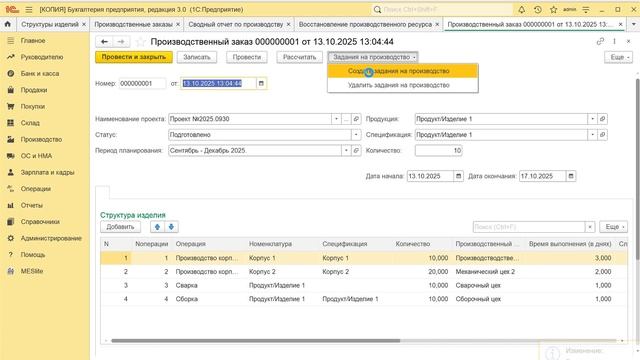
Task: Click Добавить above the structure table
Action: [120, 227]
